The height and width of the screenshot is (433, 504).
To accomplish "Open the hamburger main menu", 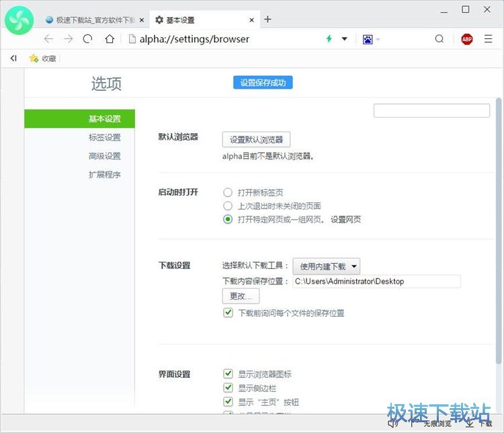I will pos(489,39).
